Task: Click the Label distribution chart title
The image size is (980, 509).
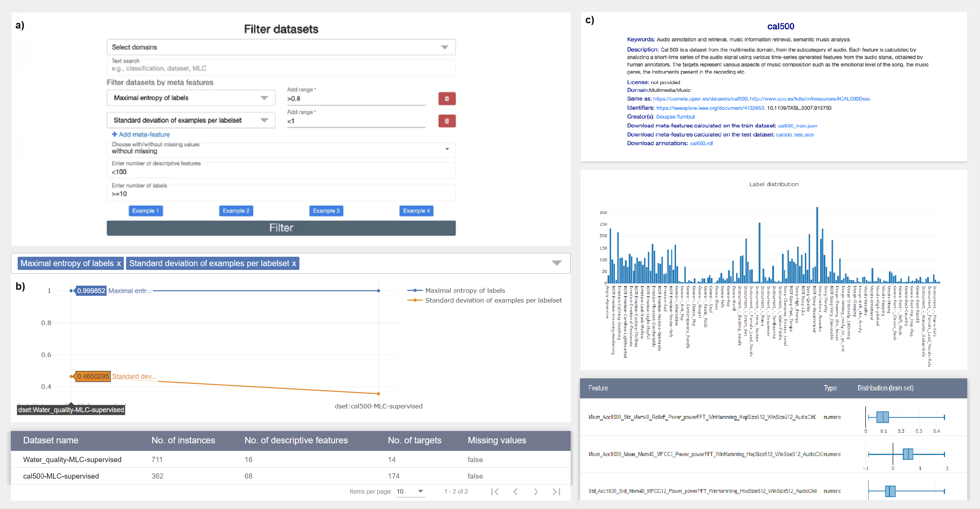Action: click(x=774, y=184)
